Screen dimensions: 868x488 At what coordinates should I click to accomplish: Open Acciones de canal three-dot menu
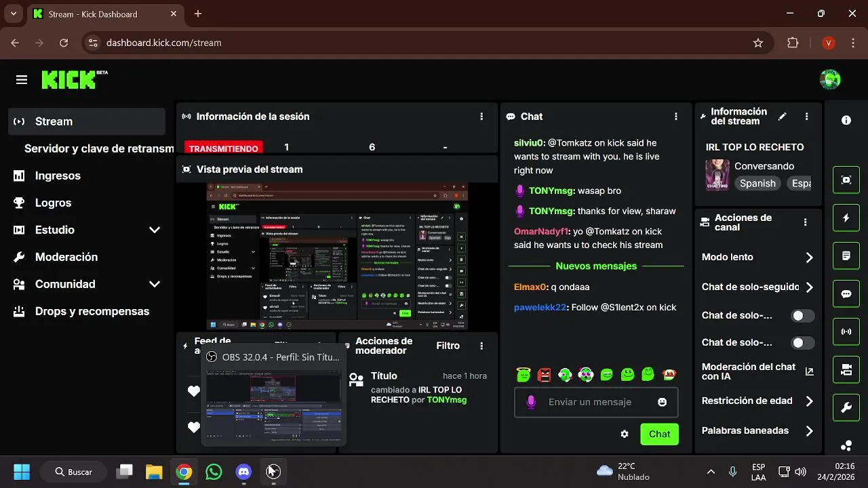click(805, 222)
